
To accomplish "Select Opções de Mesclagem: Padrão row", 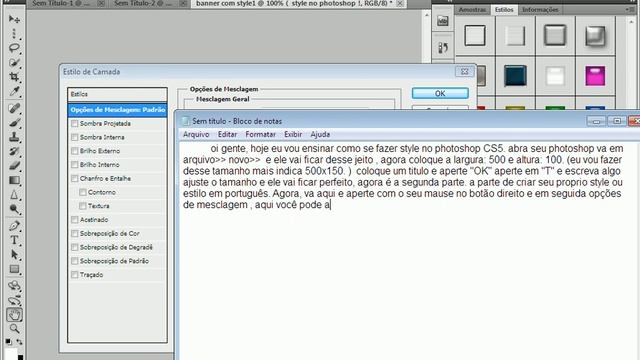I will (118, 110).
